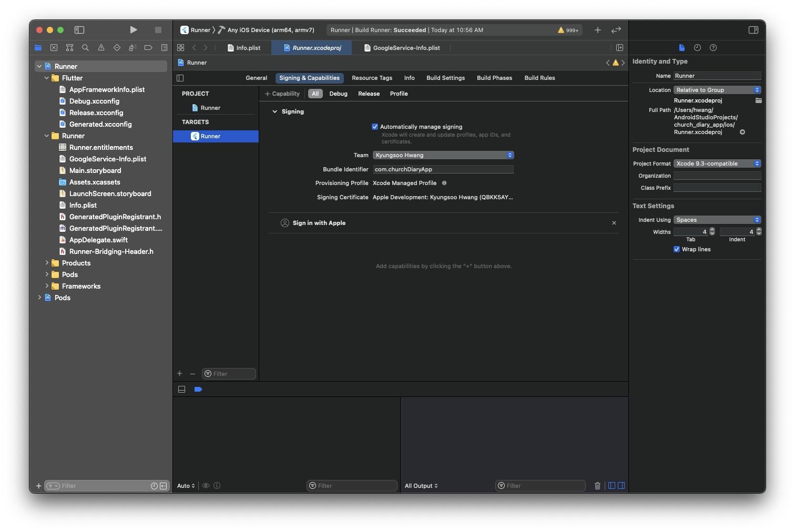The height and width of the screenshot is (532, 795).
Task: Open the Issue navigator warning icon
Action: click(x=101, y=48)
